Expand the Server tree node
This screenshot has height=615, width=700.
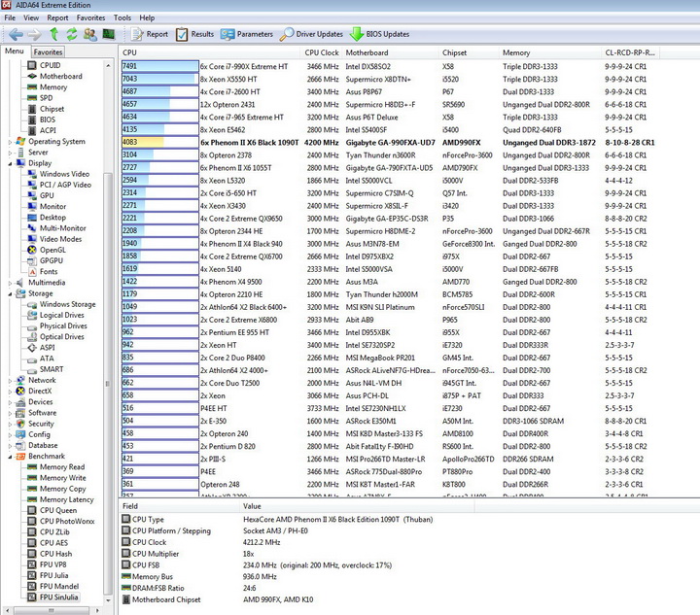pos(10,153)
